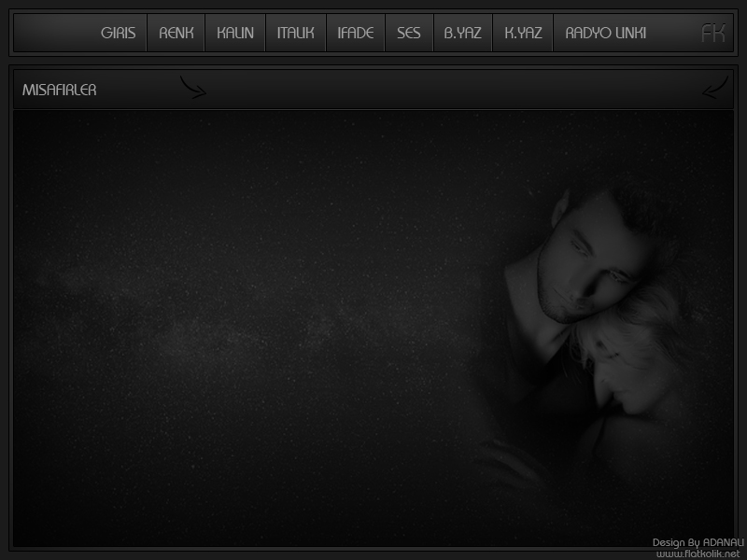Screen dimensions: 747x560
Task: Click the right-side curved arrow icon
Action: 715,88
